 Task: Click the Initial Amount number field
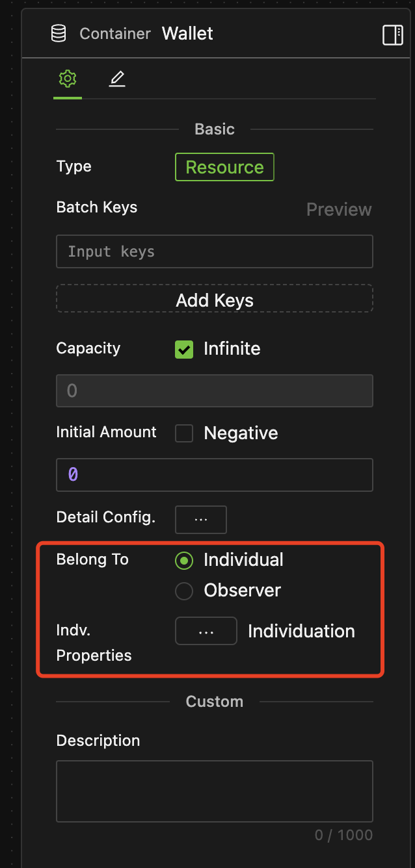pos(215,475)
